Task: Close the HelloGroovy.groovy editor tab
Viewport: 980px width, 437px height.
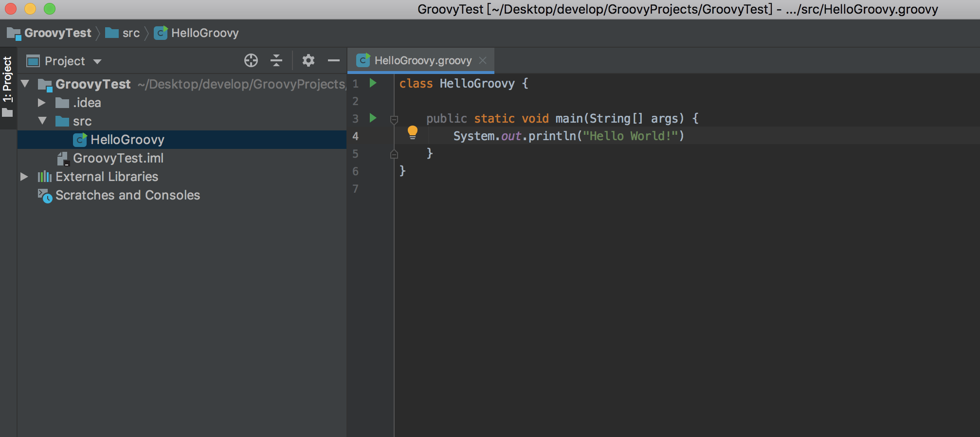Action: [x=483, y=60]
